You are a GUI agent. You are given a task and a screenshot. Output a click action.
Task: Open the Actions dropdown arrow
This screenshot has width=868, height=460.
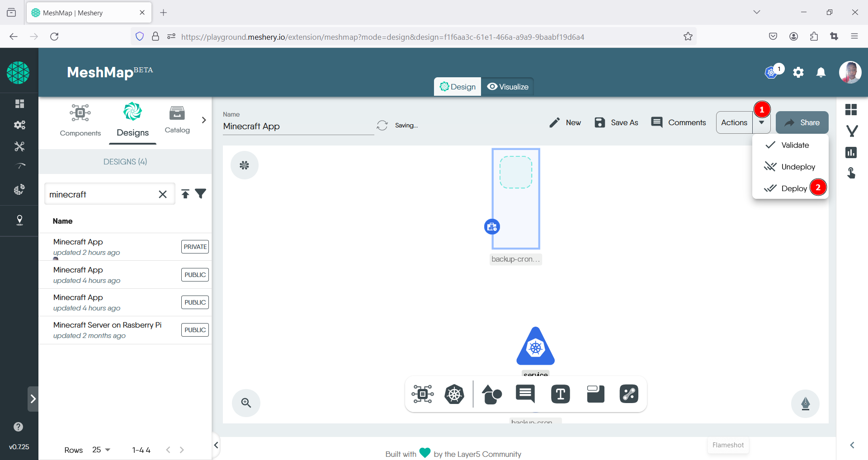point(762,122)
